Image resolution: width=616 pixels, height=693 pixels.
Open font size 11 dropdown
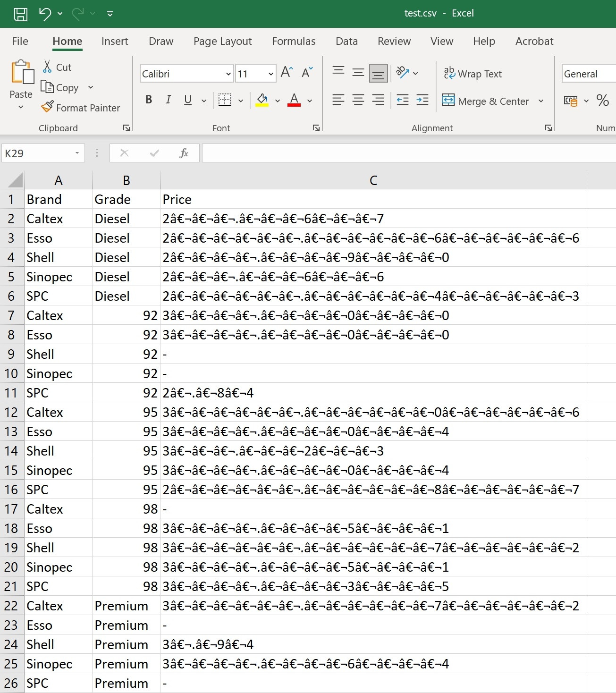coord(270,74)
